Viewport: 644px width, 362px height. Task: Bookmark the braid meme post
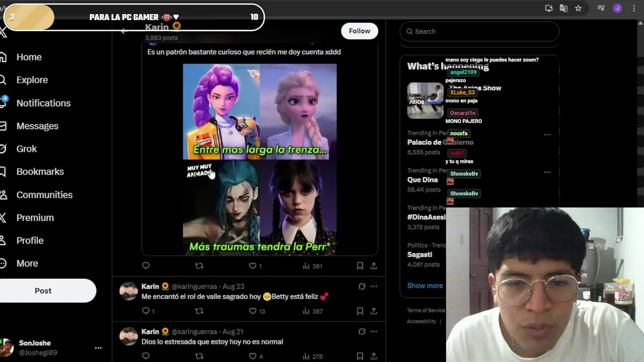[x=360, y=265]
